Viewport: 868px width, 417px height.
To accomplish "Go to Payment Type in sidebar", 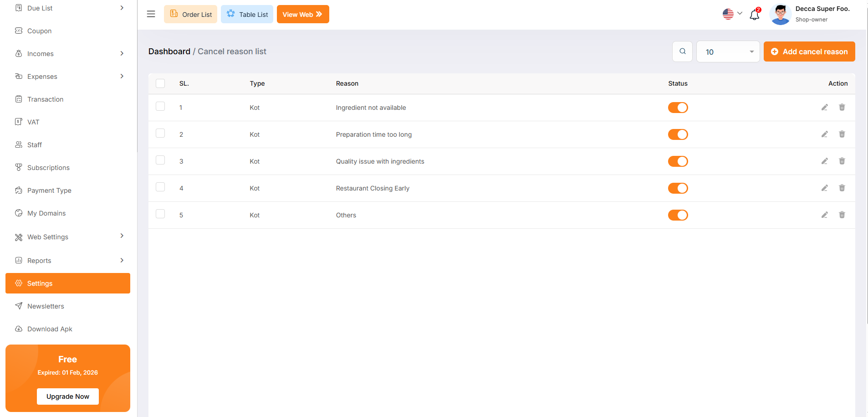I will 49,190.
